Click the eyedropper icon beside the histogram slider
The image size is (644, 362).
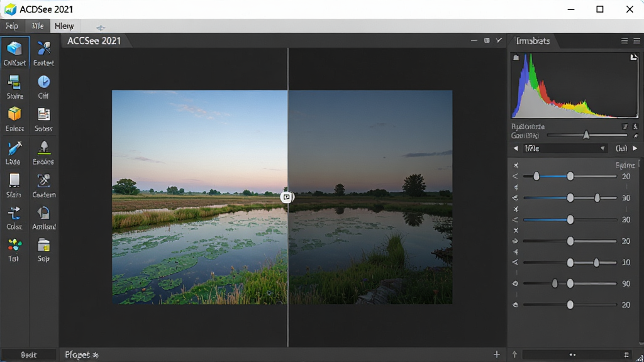636,136
